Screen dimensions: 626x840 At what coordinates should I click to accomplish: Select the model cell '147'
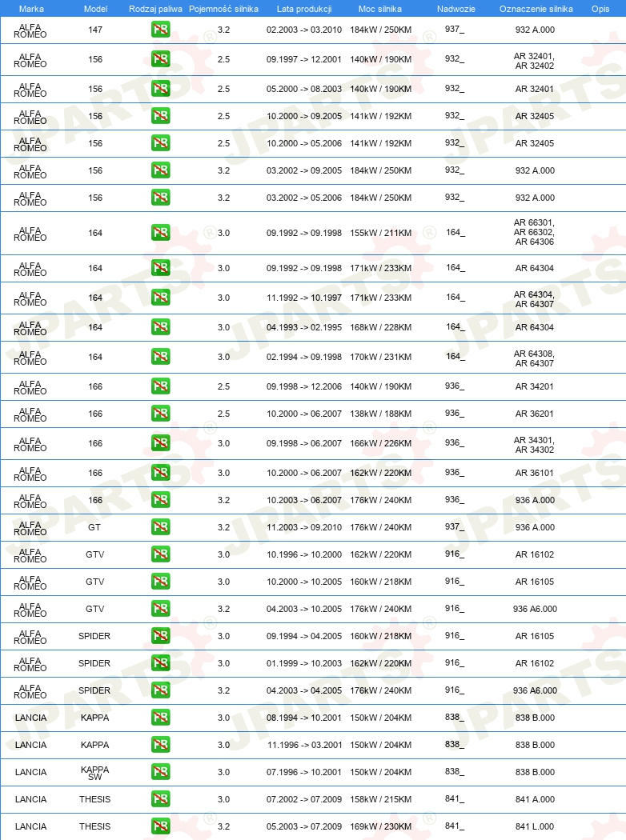click(95, 30)
